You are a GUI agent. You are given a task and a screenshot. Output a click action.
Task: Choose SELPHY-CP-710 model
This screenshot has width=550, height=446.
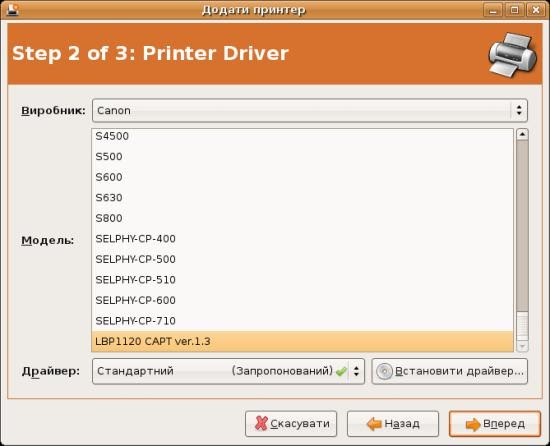[302, 321]
